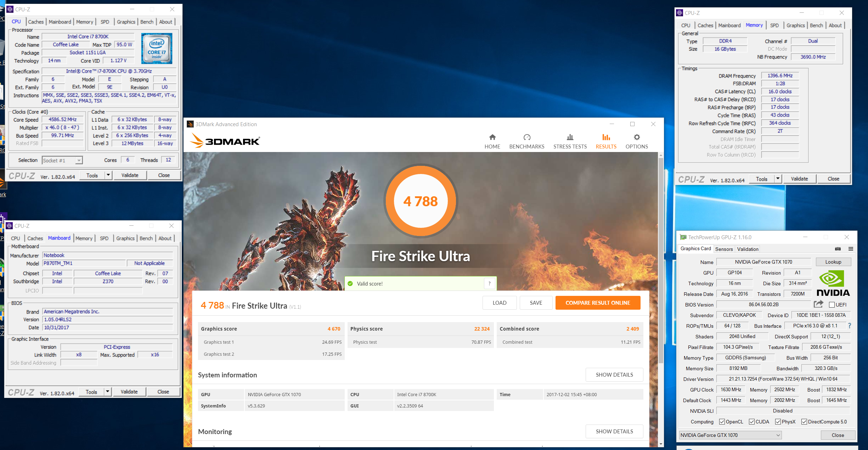Toggle the DirectCompute 5.0 checkbox
This screenshot has width=868, height=450.
point(804,422)
